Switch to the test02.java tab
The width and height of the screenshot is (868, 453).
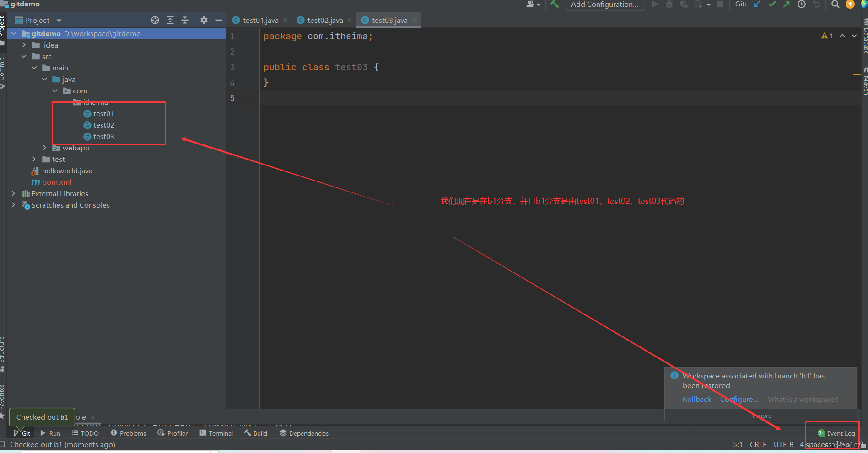[x=325, y=21]
